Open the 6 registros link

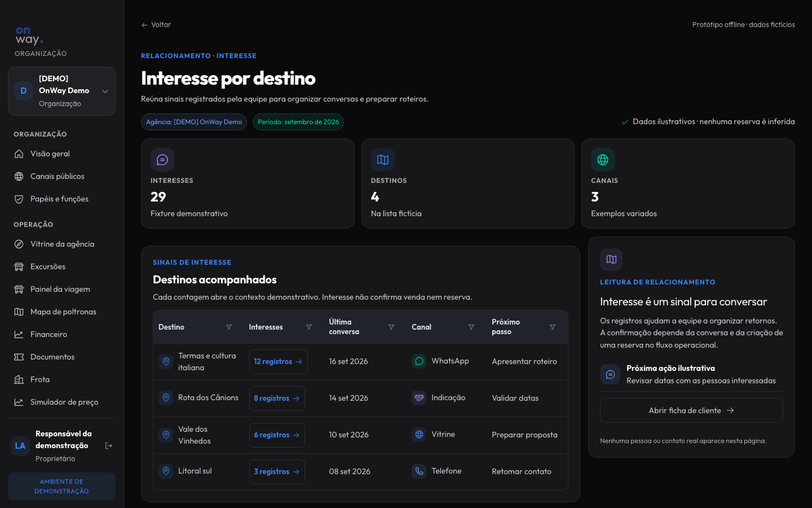click(x=277, y=435)
